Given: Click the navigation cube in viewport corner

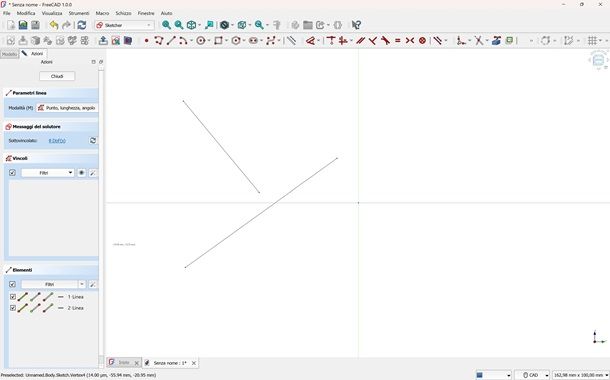Looking at the screenshot, I should click(x=599, y=60).
